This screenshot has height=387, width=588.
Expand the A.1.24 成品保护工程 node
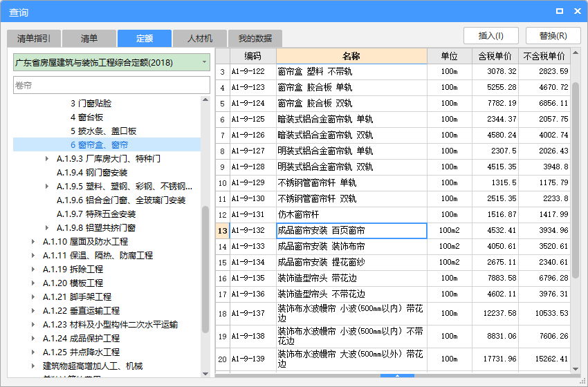click(33, 339)
